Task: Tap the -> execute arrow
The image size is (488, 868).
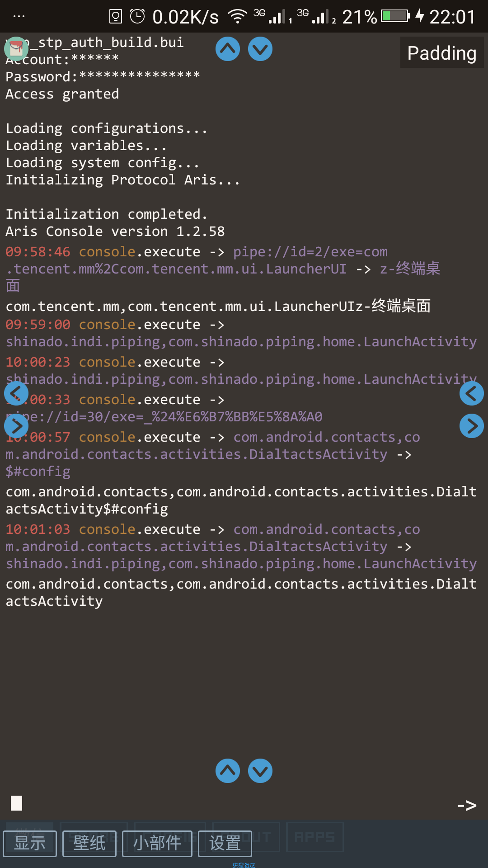Action: click(x=467, y=805)
